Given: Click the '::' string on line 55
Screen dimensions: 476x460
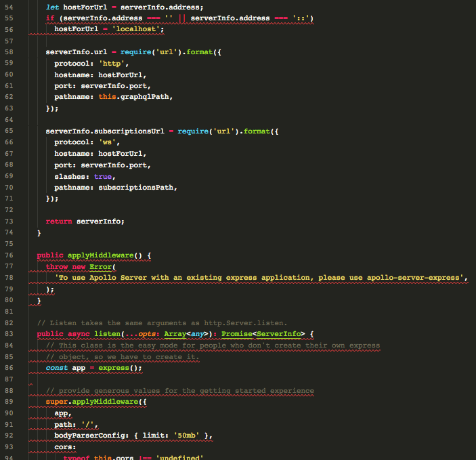Looking at the screenshot, I should (x=301, y=18).
